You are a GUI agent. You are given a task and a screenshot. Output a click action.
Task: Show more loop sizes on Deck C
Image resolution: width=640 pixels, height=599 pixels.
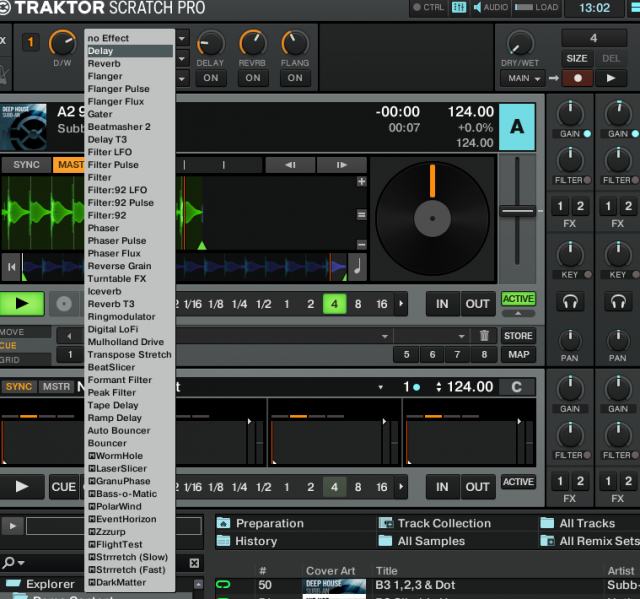coord(401,486)
